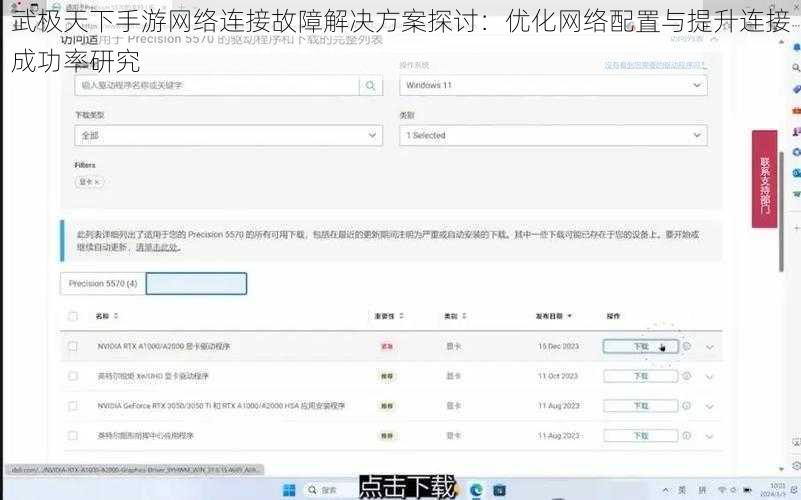Open Edge sidebar shopping tag icon
This screenshot has height=500, width=801.
pos(796,89)
